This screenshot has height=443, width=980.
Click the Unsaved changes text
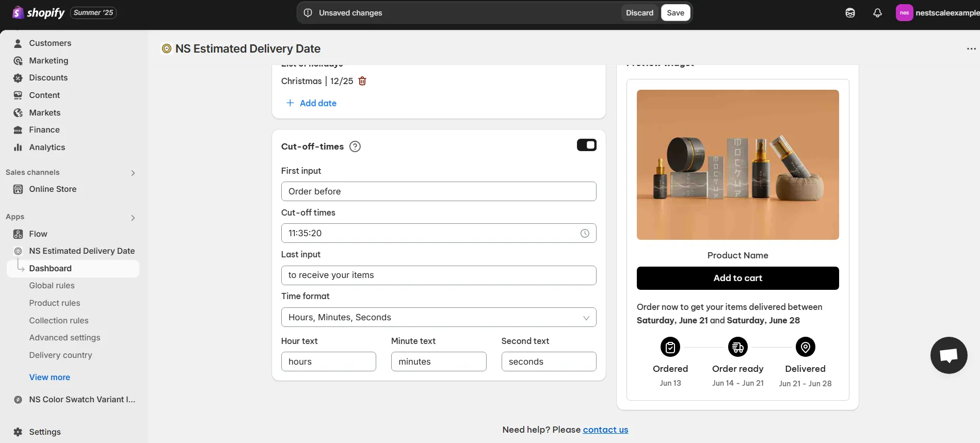point(350,13)
